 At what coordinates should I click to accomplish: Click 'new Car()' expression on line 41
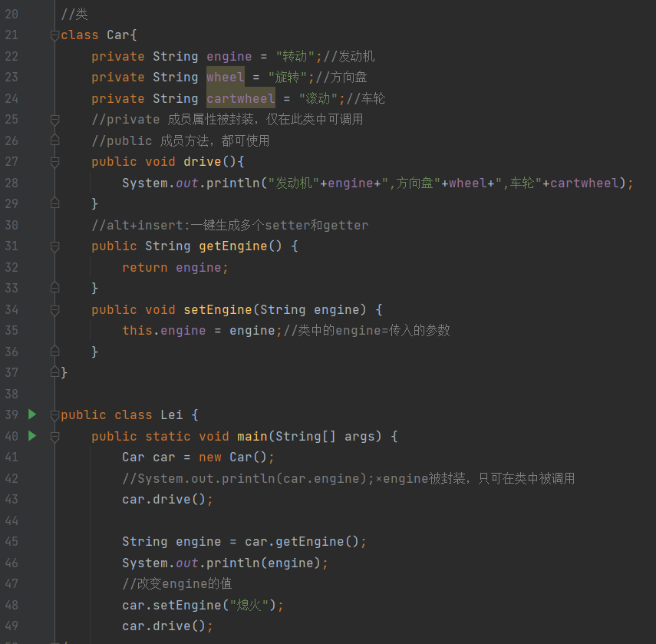232,457
